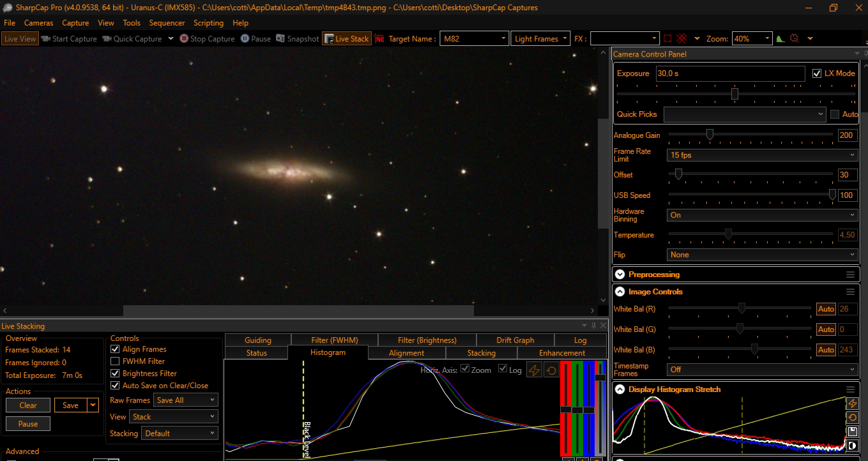Screen dimensions: 868x461
Task: Click the save icon in Display Histogram Stretch
Action: tap(852, 432)
